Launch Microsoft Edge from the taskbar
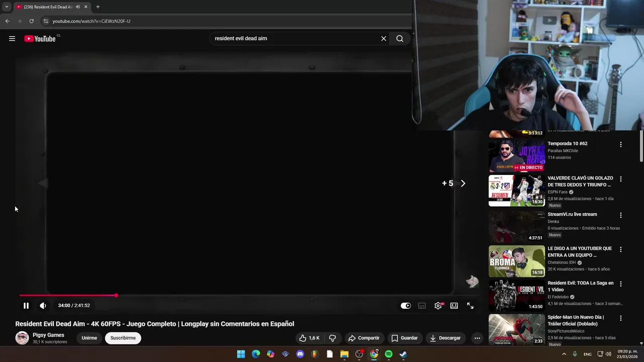The width and height of the screenshot is (644, 362). pos(256,354)
